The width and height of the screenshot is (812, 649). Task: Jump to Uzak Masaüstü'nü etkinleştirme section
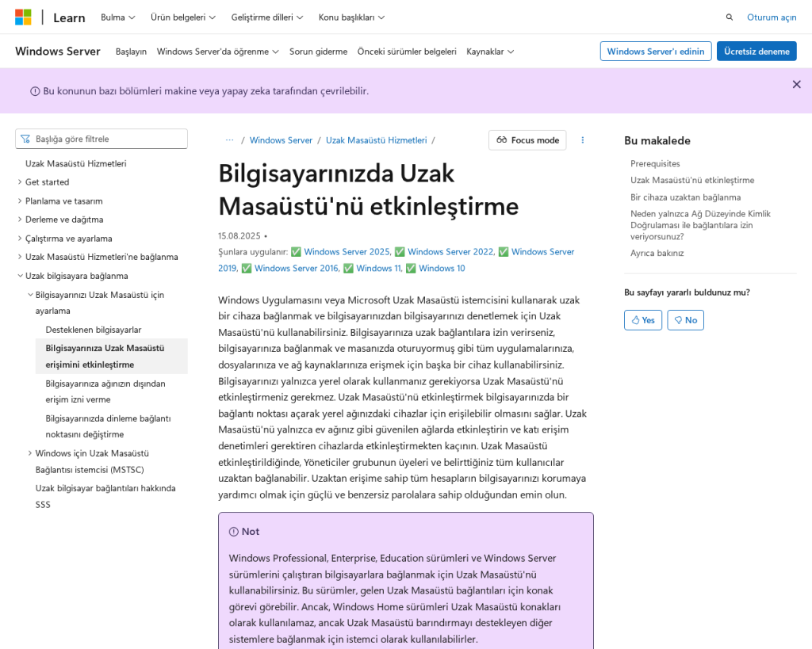(x=691, y=180)
